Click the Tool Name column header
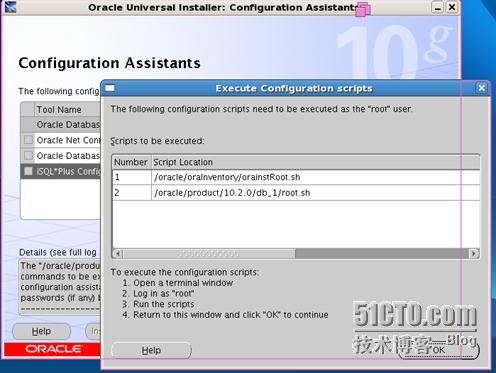This screenshot has height=373, width=496. coord(68,110)
